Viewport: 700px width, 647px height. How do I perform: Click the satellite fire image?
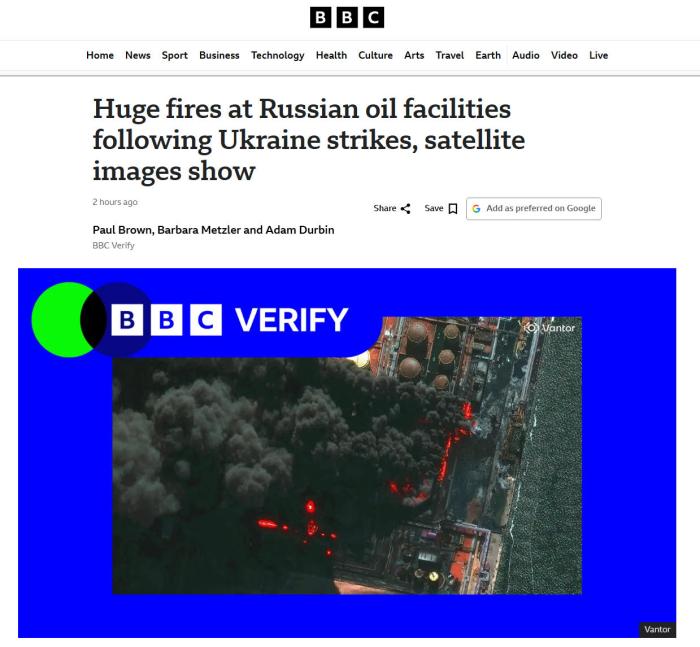[x=347, y=453]
